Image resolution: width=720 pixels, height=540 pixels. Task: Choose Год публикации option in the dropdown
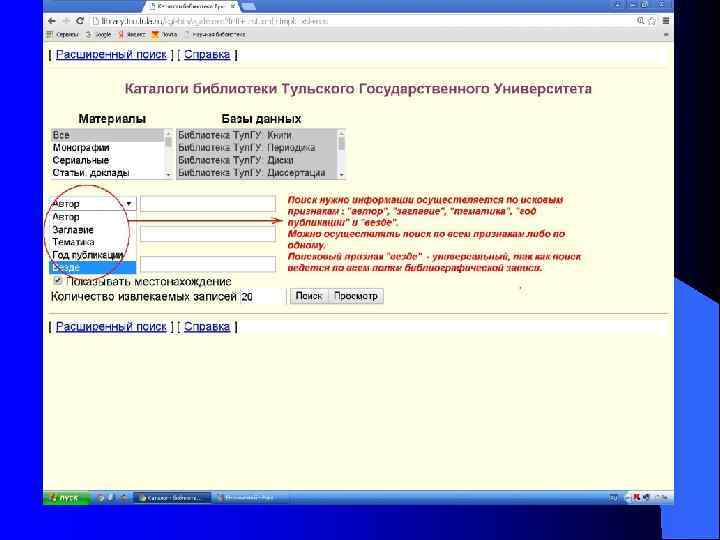(x=92, y=255)
